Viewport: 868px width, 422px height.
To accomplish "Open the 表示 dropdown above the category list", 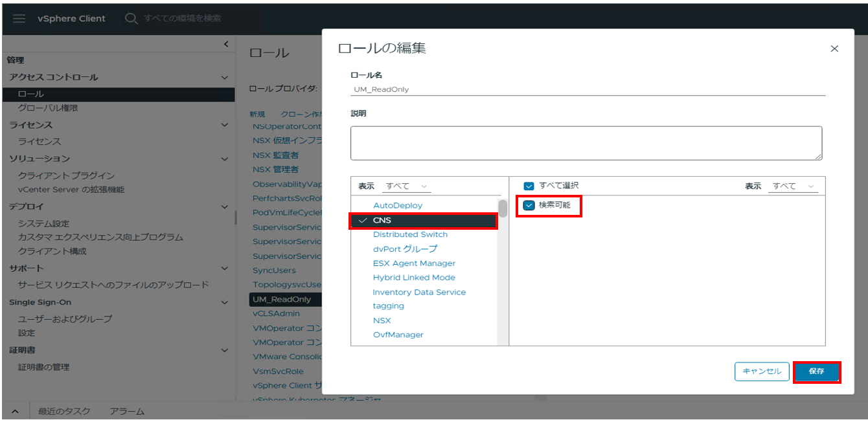I will tap(407, 186).
